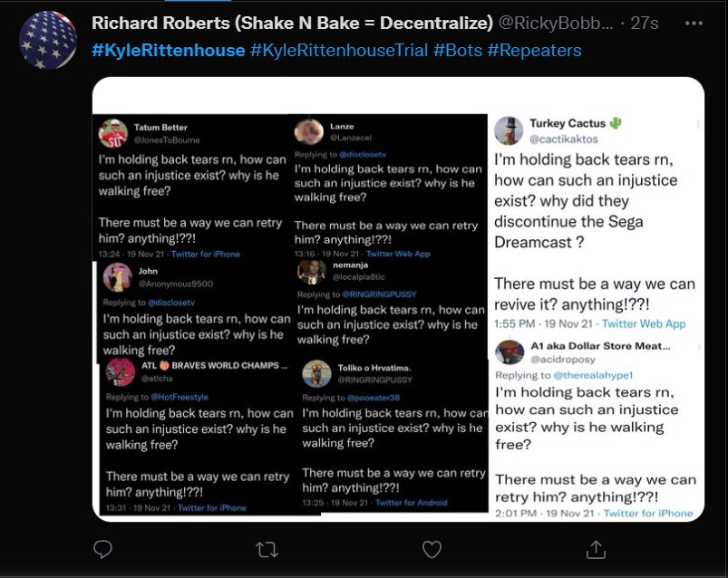Open the American flag profile avatar
The width and height of the screenshot is (728, 578).
pos(48,41)
